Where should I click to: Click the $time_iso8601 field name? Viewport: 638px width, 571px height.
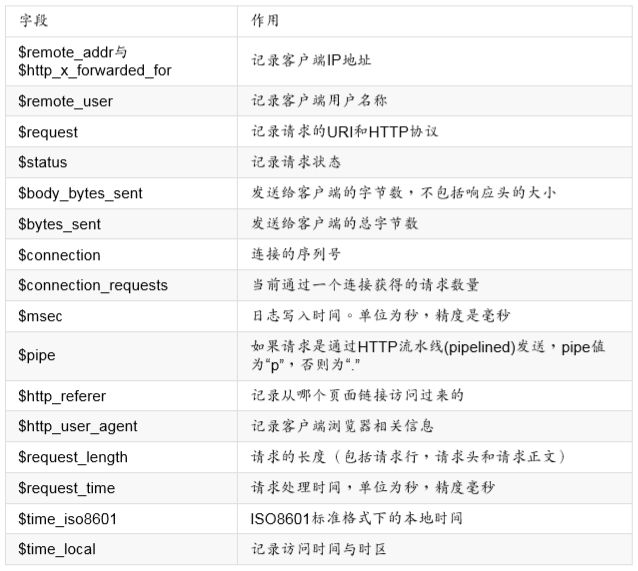(x=68, y=519)
